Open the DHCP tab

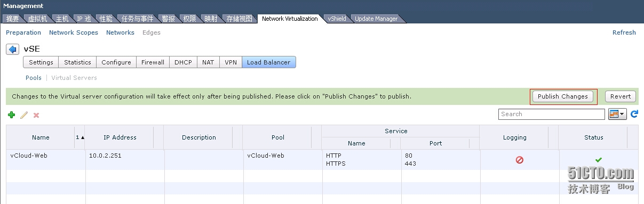point(183,62)
